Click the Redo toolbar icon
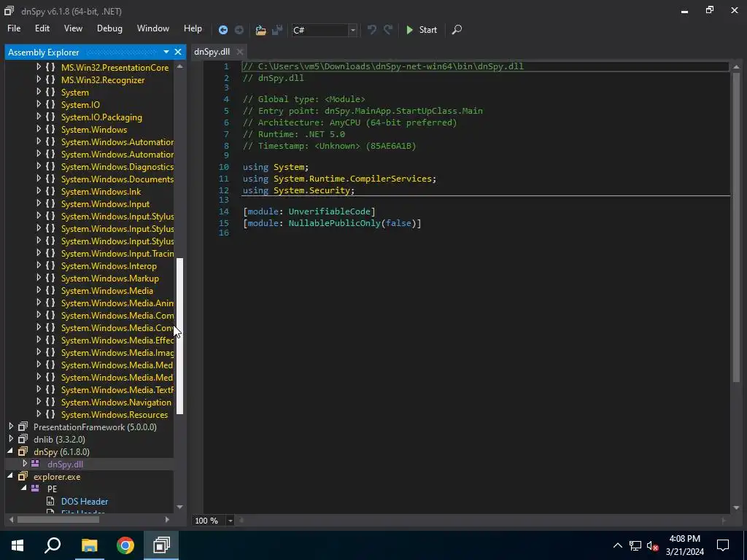 point(388,29)
